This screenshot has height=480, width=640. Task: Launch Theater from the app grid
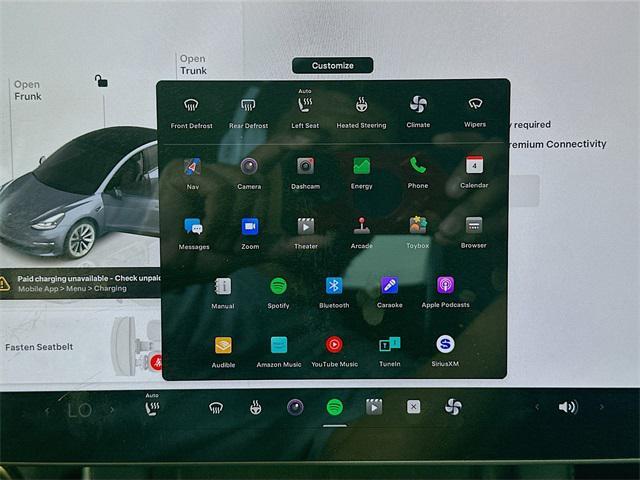(x=306, y=233)
